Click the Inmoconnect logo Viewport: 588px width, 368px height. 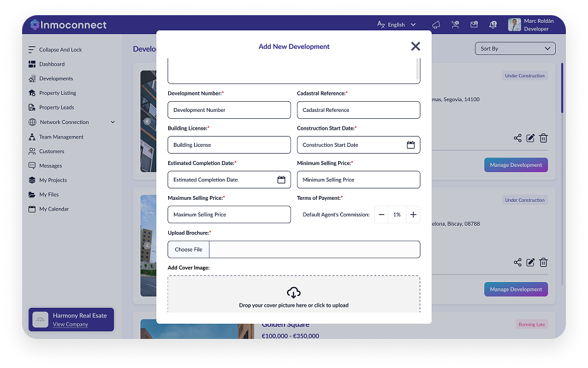click(68, 25)
